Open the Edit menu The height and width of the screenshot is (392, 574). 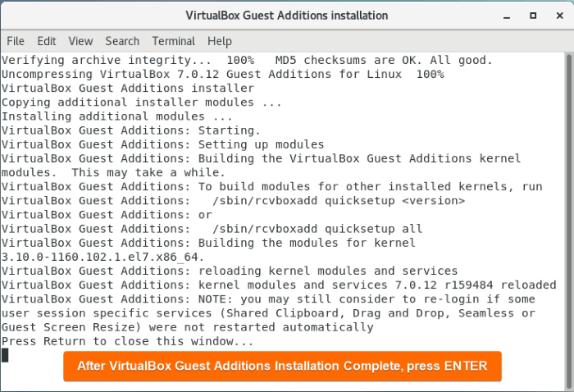pos(47,41)
